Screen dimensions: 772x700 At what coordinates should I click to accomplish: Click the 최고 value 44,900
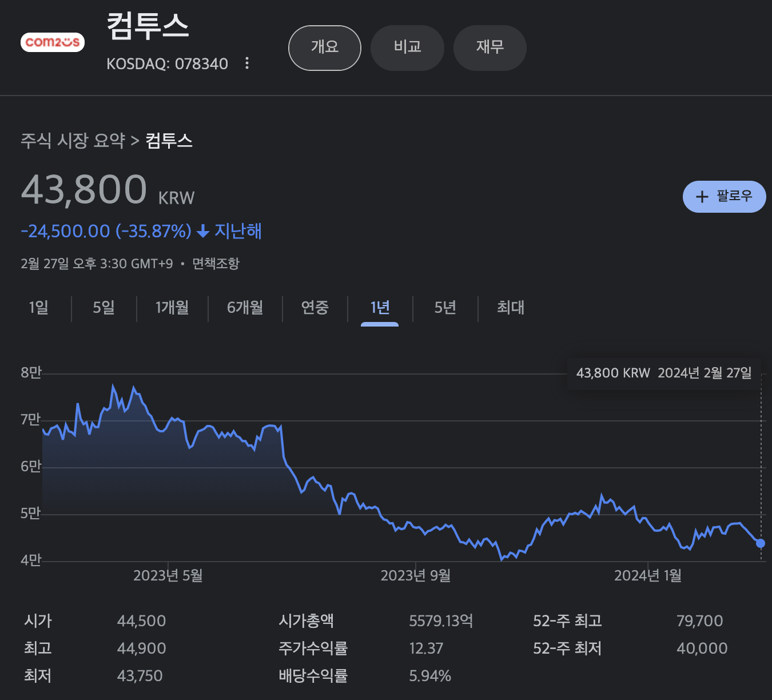pos(141,649)
